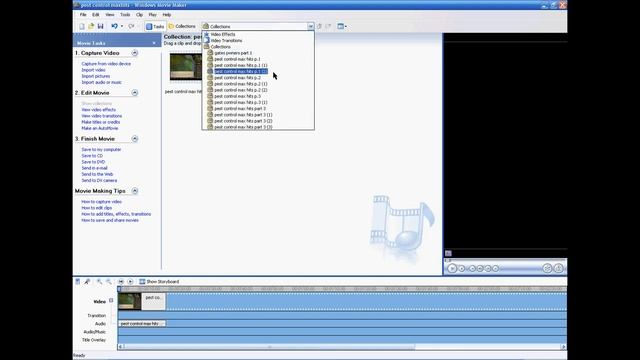Image resolution: width=640 pixels, height=360 pixels.
Task: Click How to capture video tip
Action: click(x=101, y=202)
